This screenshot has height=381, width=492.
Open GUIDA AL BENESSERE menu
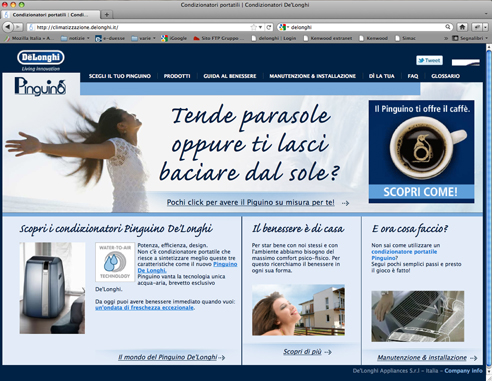[230, 76]
